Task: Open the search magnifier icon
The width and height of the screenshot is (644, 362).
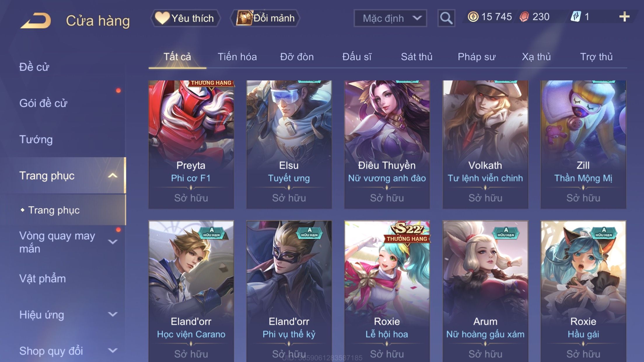Action: click(446, 18)
